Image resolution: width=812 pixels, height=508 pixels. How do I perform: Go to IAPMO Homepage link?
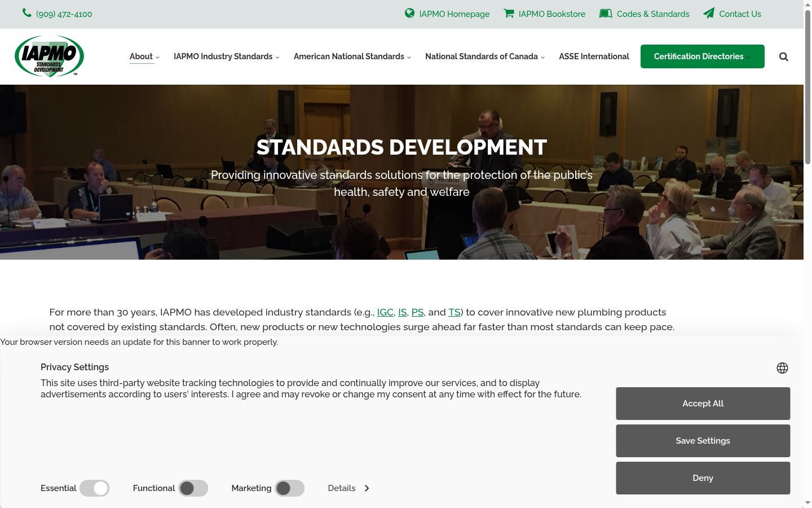tap(454, 14)
